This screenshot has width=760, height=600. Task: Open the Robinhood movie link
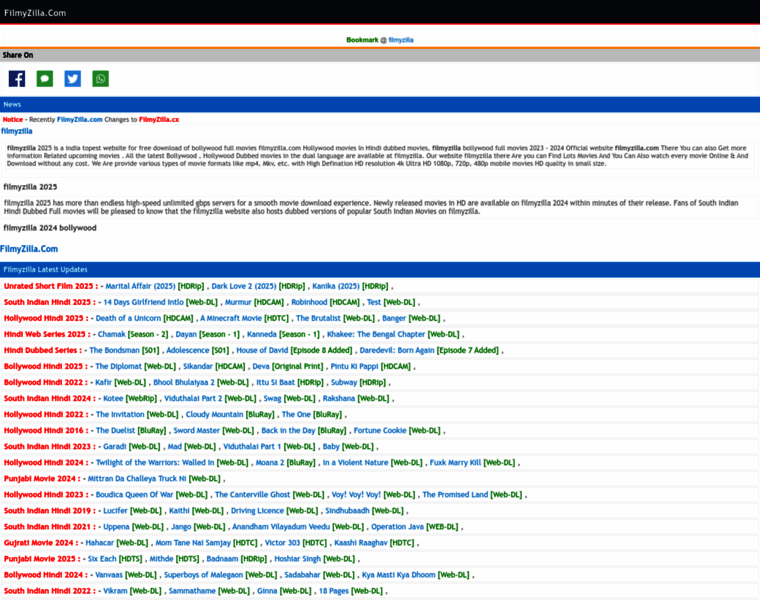pos(309,302)
